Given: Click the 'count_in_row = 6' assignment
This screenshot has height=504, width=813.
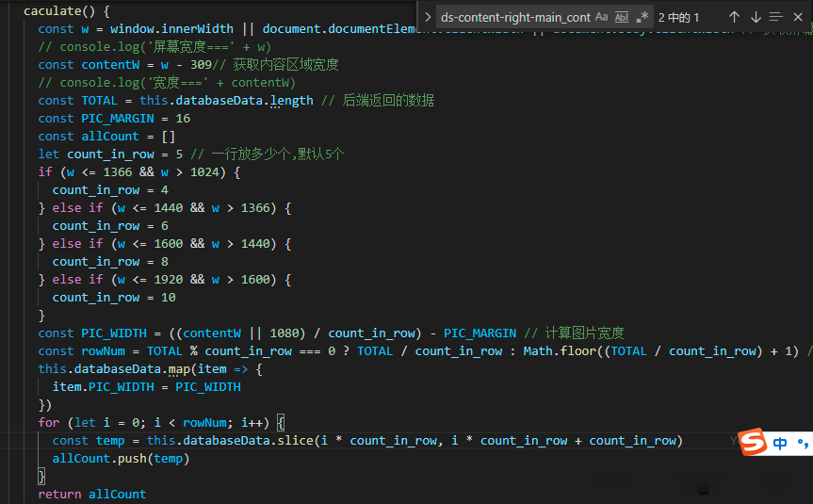Looking at the screenshot, I should [110, 226].
